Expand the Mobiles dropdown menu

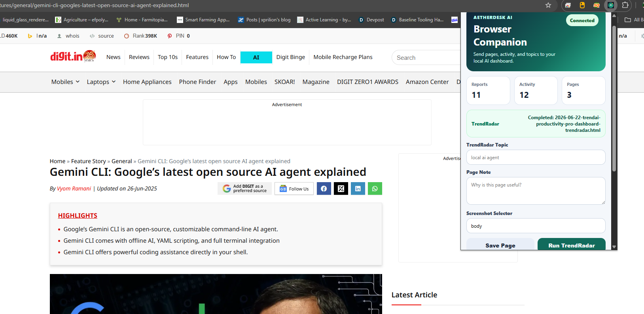pos(65,82)
